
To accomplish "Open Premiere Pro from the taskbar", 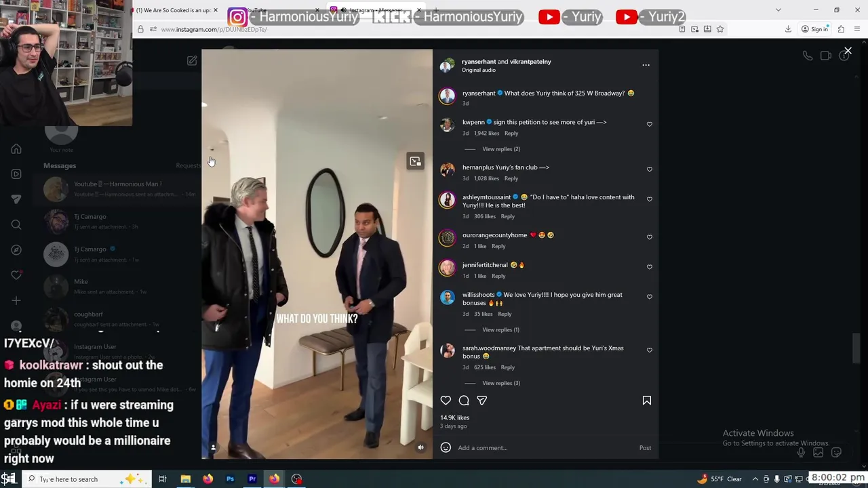I will click(252, 479).
